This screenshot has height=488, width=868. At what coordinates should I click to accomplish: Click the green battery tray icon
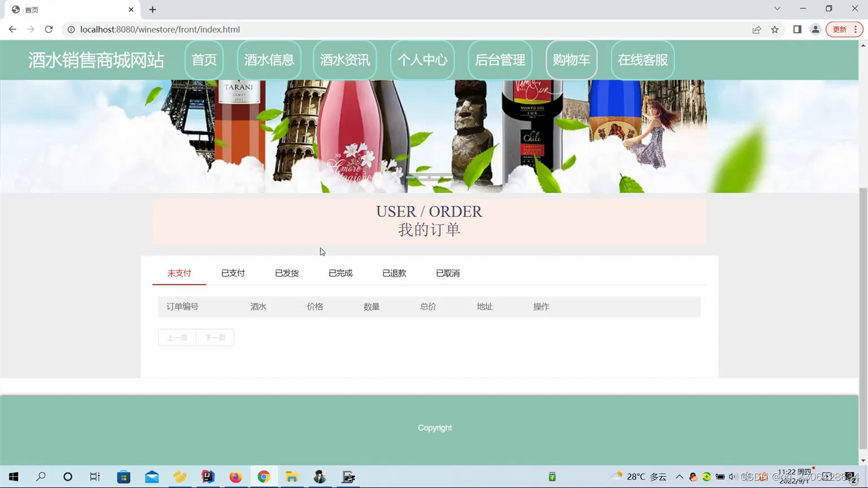tap(552, 477)
